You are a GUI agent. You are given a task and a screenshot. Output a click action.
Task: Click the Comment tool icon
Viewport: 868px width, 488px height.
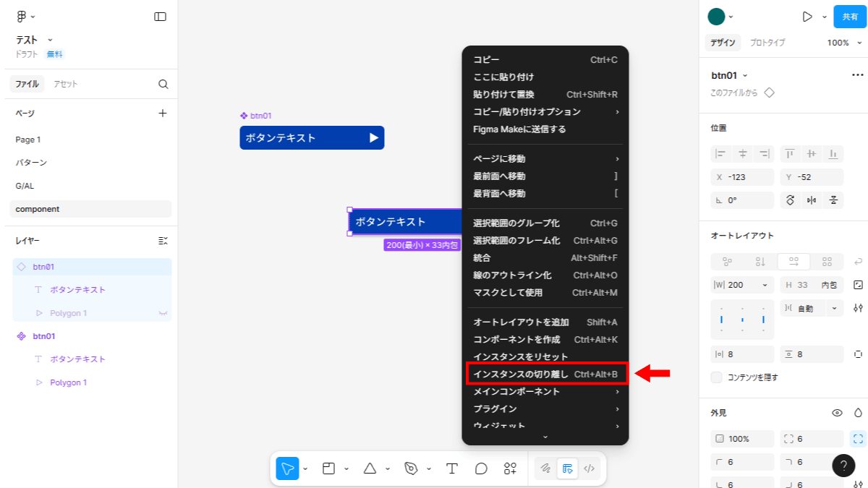tap(481, 468)
